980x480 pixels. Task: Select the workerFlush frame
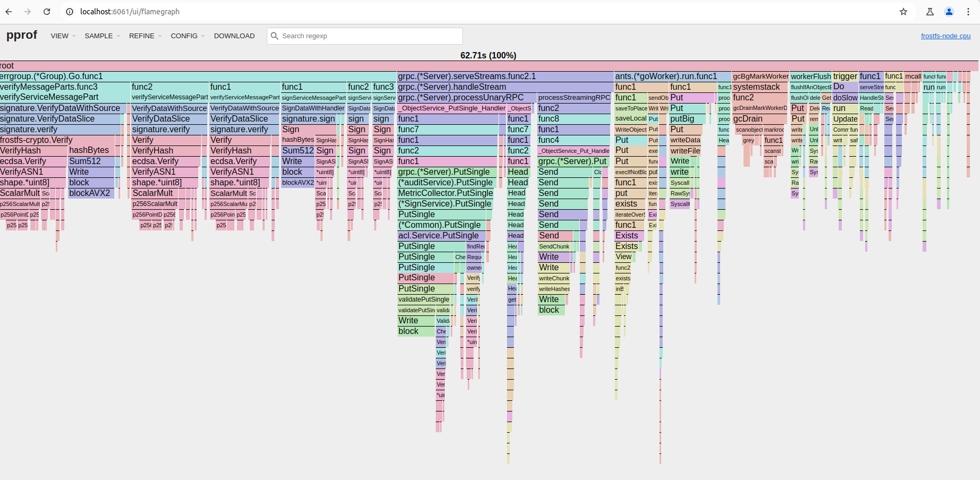(810, 76)
